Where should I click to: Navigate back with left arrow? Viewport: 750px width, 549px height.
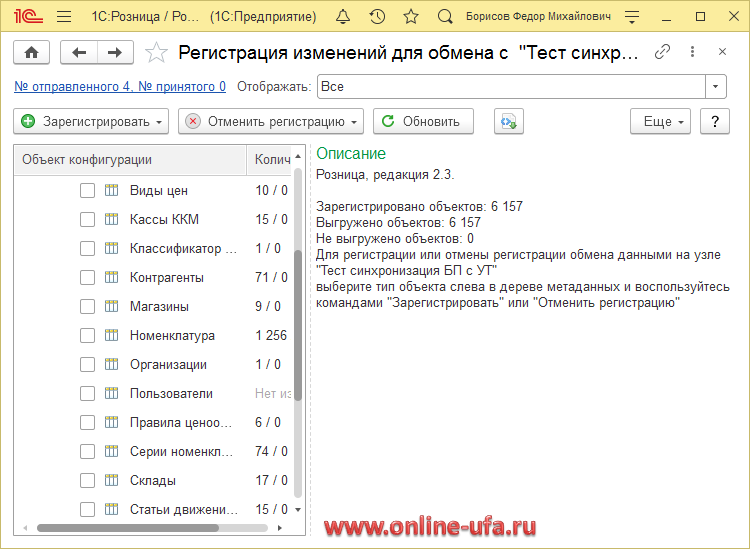tap(79, 52)
